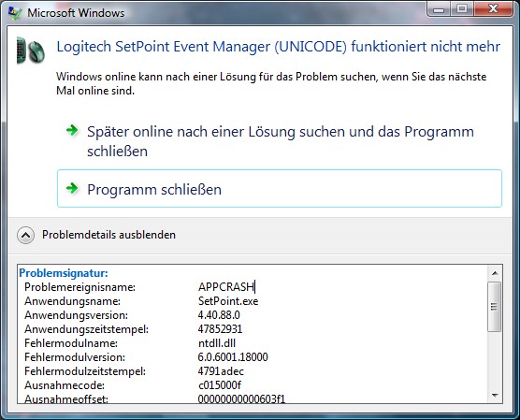Minimize the Microsoft Windows dialog
The height and width of the screenshot is (420, 520).
439,9
